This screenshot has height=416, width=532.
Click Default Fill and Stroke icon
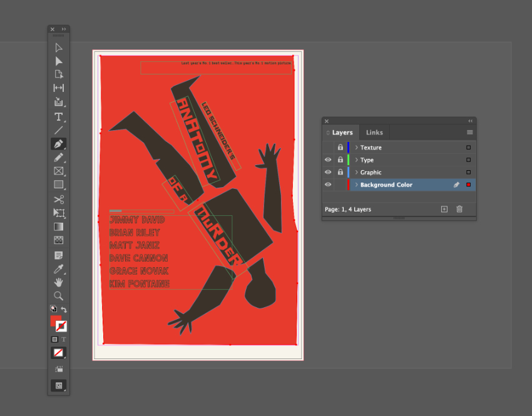click(x=53, y=308)
